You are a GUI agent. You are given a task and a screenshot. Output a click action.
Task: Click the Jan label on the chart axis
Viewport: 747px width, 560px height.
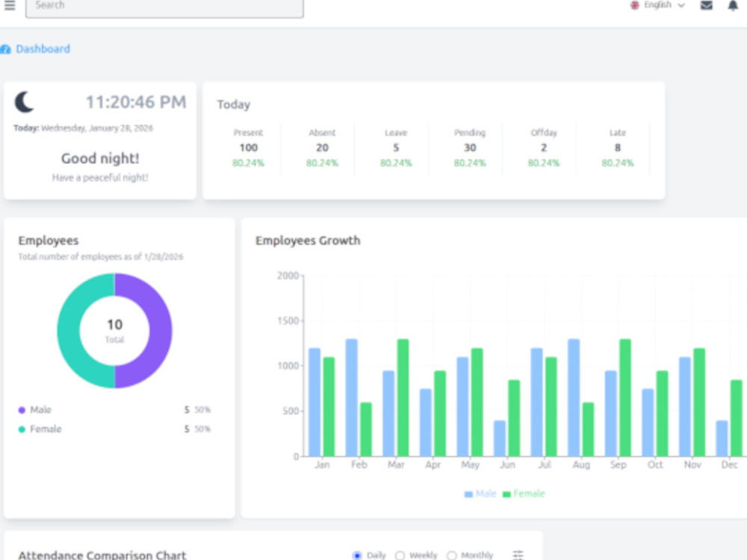point(322,464)
